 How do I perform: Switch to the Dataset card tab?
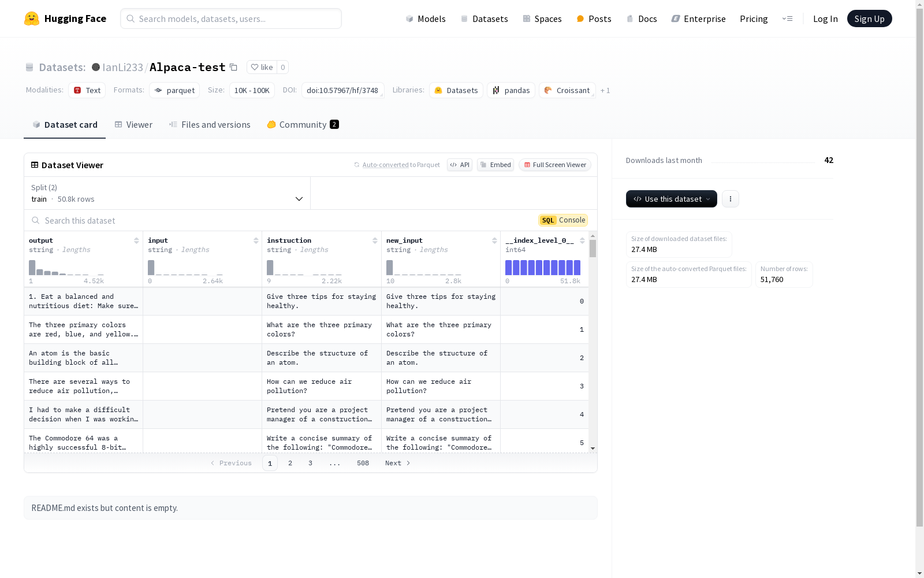point(65,125)
